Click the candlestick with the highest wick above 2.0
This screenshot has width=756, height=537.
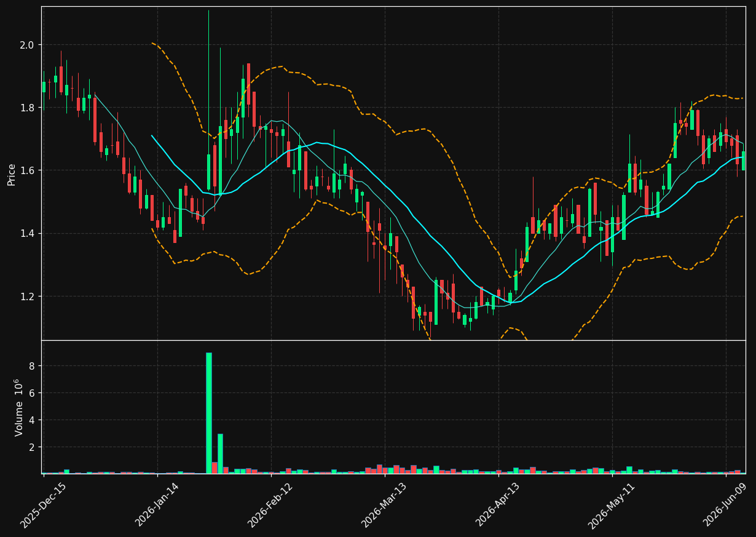click(208, 98)
